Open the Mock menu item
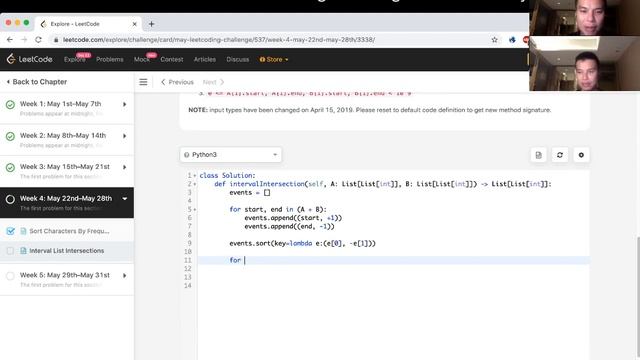Viewport: 640px width, 360px height. tap(142, 60)
